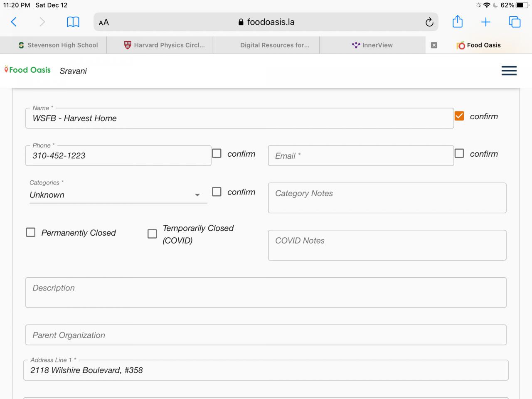
Task: Reload the foodoasis.la page
Action: (429, 22)
